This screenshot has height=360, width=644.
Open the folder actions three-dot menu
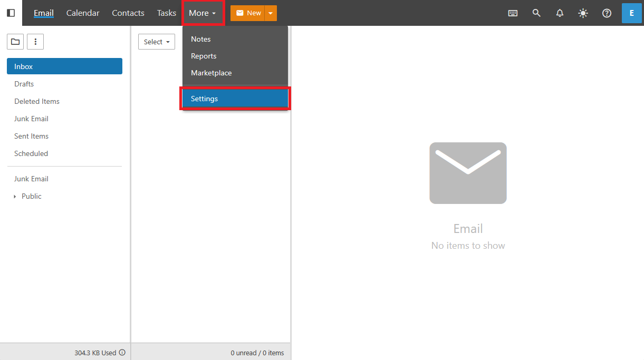point(35,42)
